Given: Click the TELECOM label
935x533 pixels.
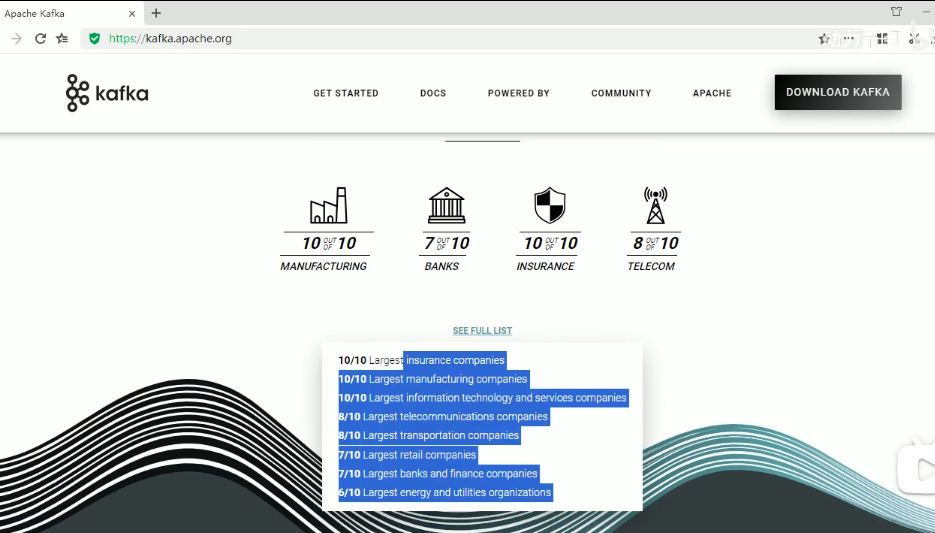Looking at the screenshot, I should point(651,266).
